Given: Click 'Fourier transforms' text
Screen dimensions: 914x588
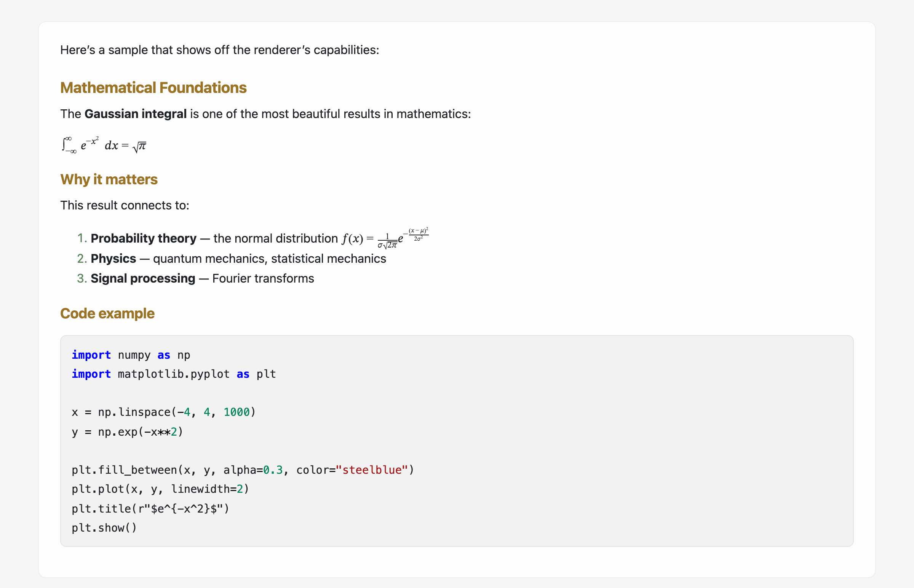Looking at the screenshot, I should click(264, 279).
